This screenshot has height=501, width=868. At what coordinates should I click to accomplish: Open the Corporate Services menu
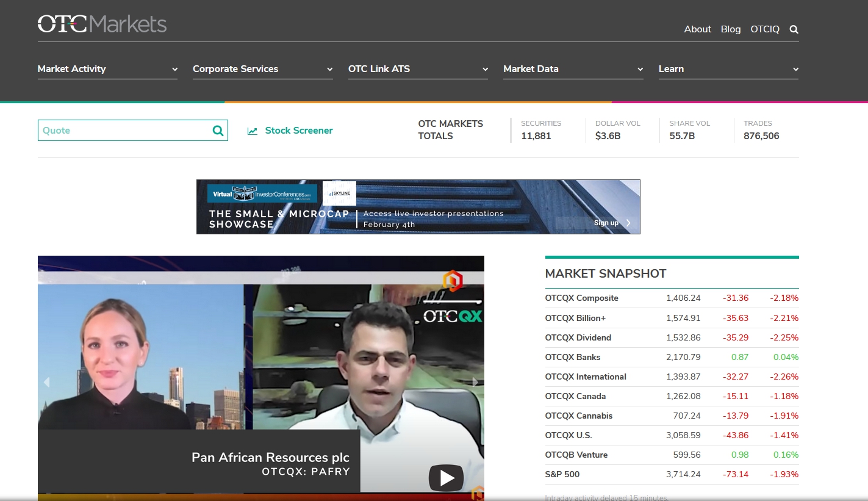click(x=263, y=69)
